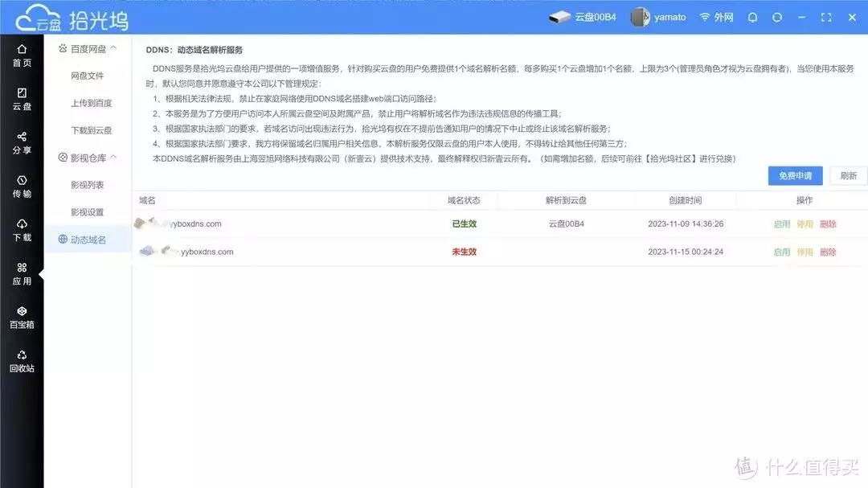Click the domain name in the 未生效 row

point(186,252)
